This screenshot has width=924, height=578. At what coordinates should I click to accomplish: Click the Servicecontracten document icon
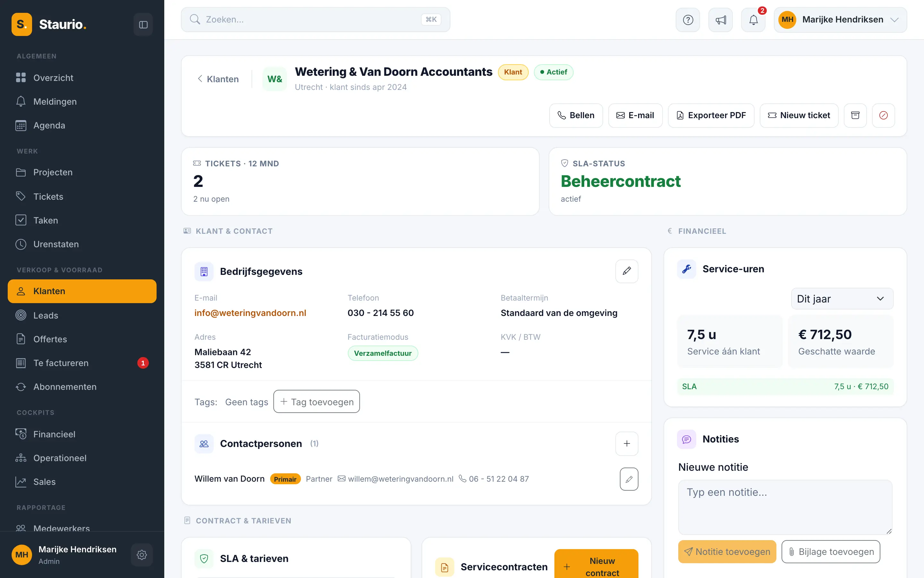pos(444,567)
